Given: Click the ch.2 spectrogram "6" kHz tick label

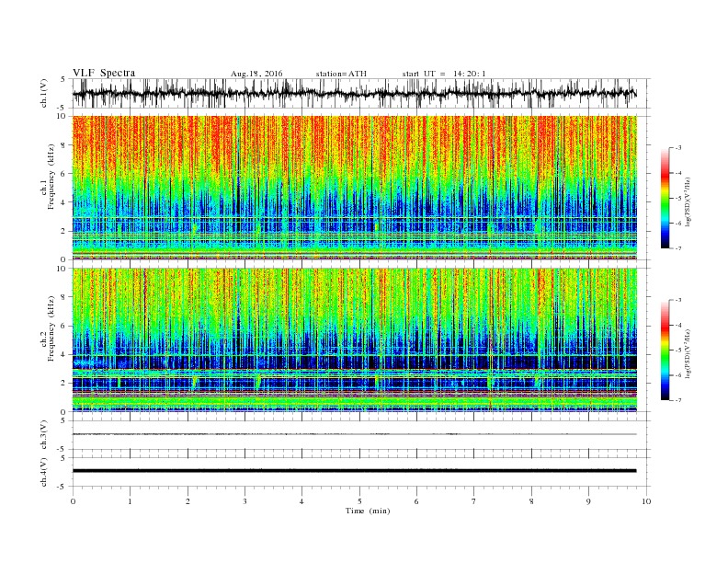Looking at the screenshot, I should point(64,326).
